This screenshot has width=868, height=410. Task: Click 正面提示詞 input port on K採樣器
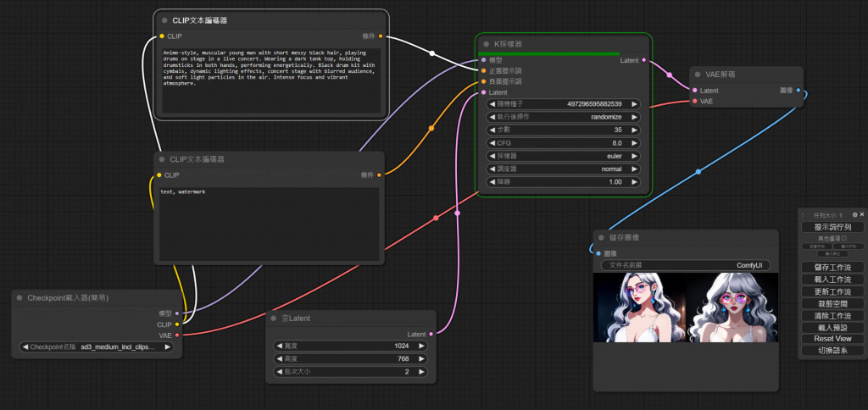coord(484,71)
